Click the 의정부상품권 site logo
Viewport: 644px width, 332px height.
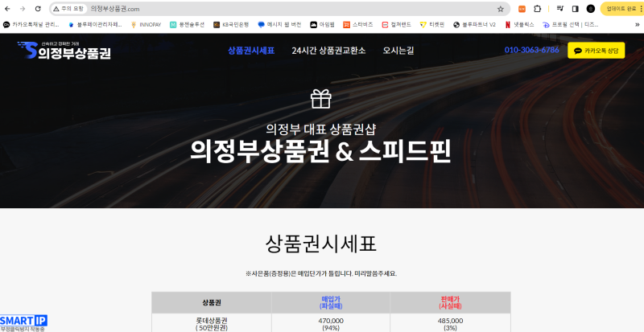coord(64,50)
